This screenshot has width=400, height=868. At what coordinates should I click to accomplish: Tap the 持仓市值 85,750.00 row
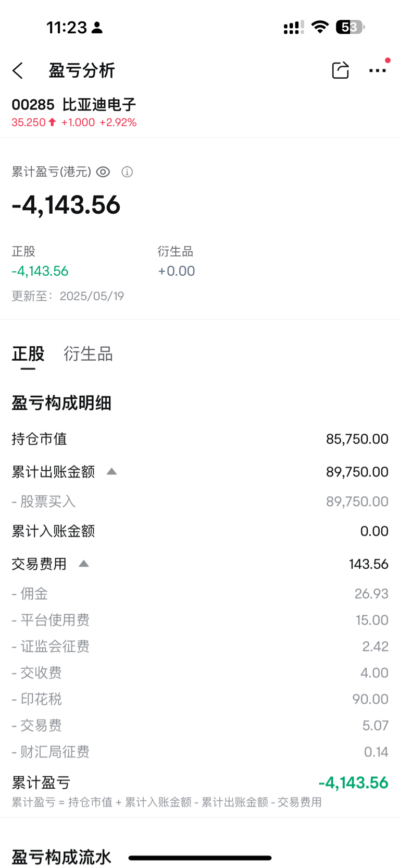coord(200,439)
